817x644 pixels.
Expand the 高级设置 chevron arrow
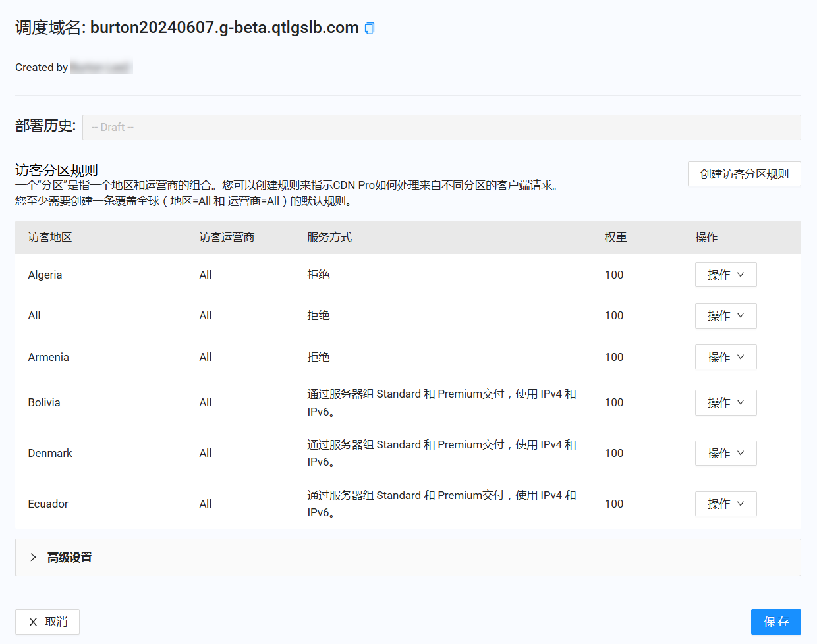33,558
